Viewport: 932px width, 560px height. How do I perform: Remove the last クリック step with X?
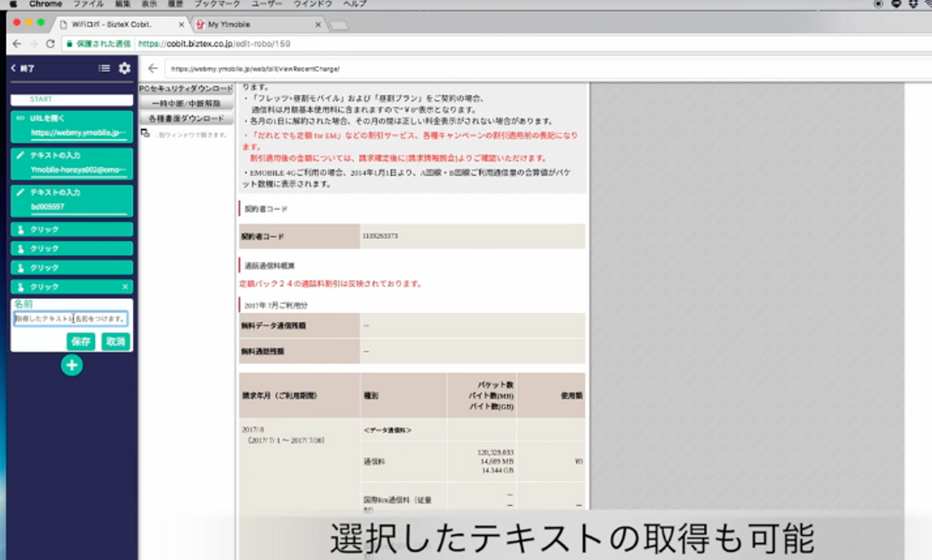(x=125, y=286)
